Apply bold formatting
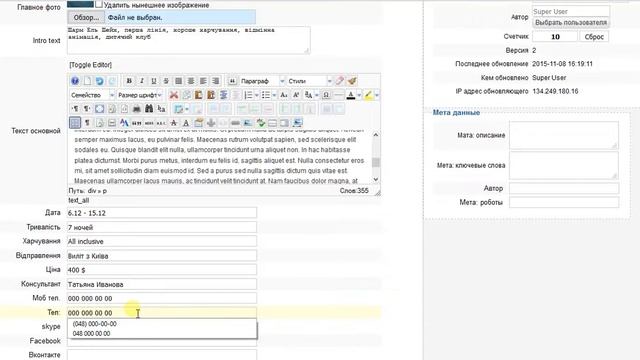Viewport: 640px width, 360px height. 129,81
